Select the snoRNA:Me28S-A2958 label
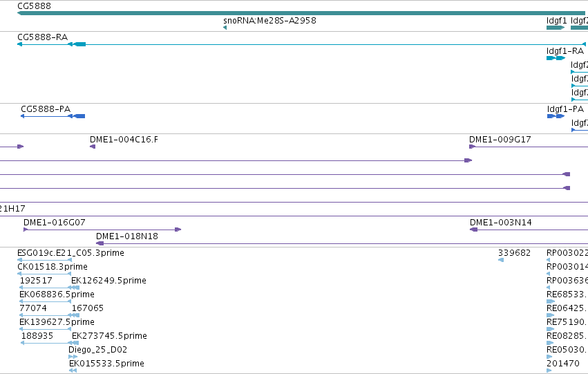The height and width of the screenshot is (374, 588). [x=269, y=20]
